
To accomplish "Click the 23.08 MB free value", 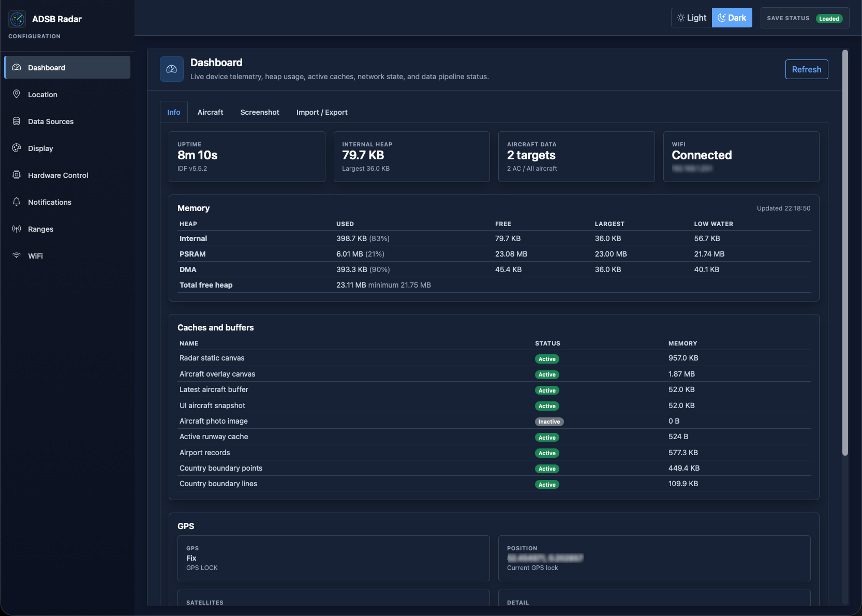I will tap(511, 254).
